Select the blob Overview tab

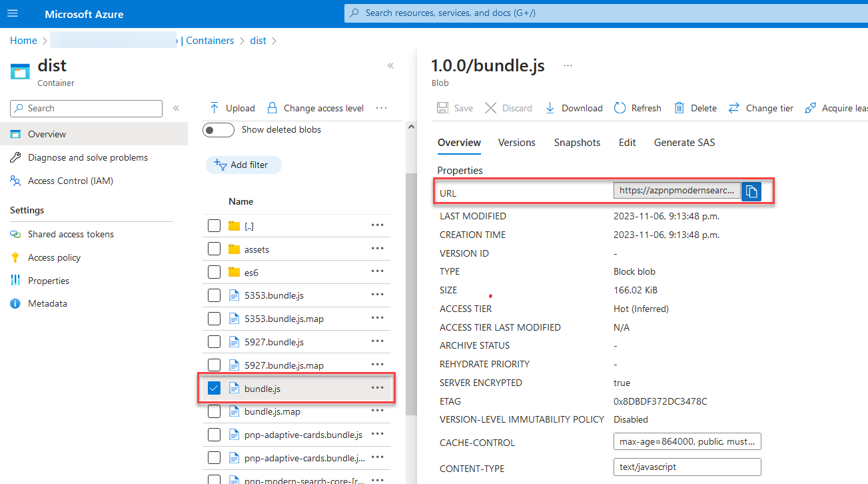[x=459, y=143]
